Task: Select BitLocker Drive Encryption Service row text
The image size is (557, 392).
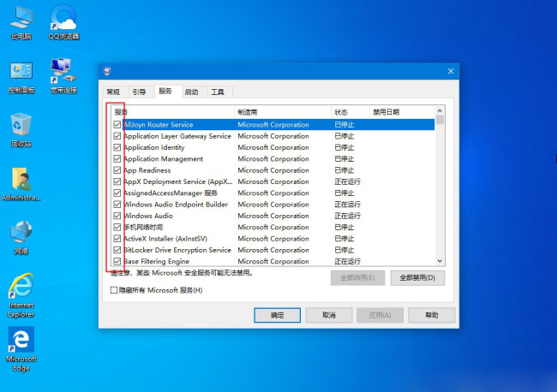Action: (177, 250)
